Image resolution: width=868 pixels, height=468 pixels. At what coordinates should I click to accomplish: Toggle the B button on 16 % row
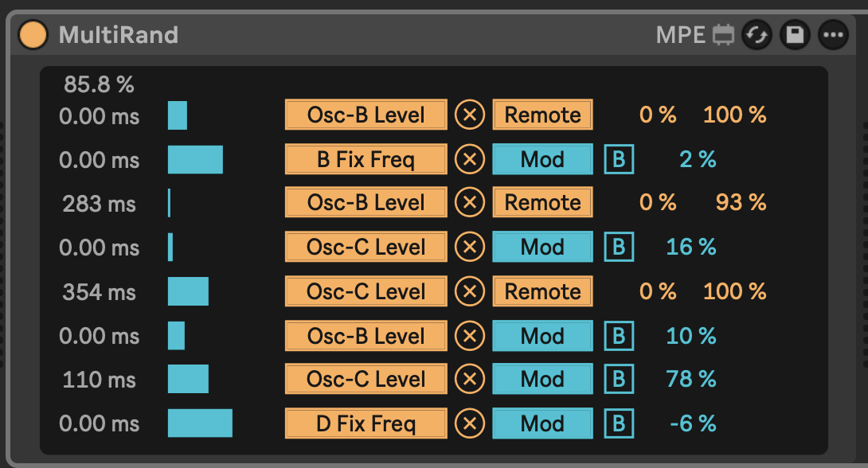[619, 248]
